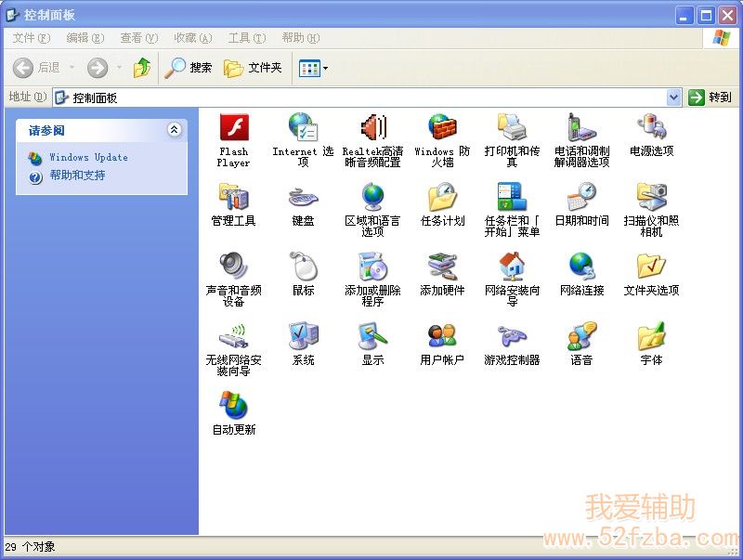Screen dimensions: 743x560
Task: Expand the forward history dropdown arrow
Action: coord(120,68)
